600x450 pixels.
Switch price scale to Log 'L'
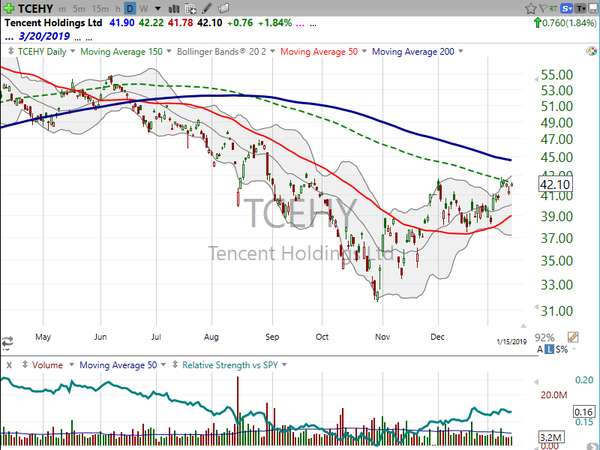point(549,349)
